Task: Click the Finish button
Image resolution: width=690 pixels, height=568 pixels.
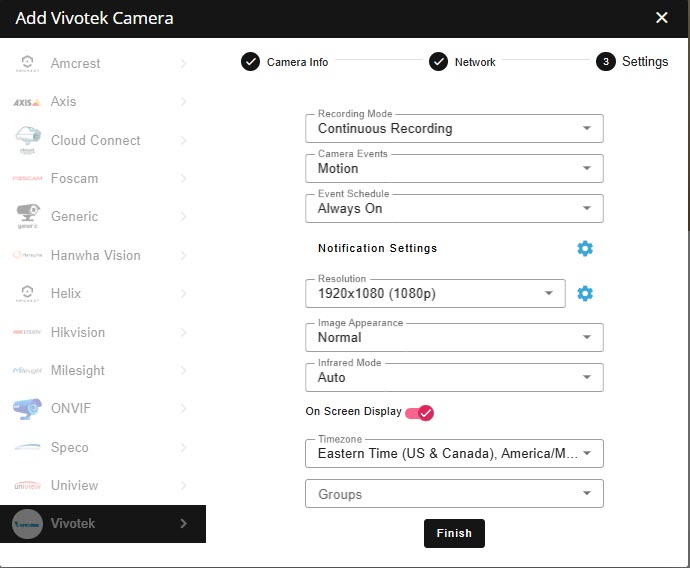Action: point(454,533)
